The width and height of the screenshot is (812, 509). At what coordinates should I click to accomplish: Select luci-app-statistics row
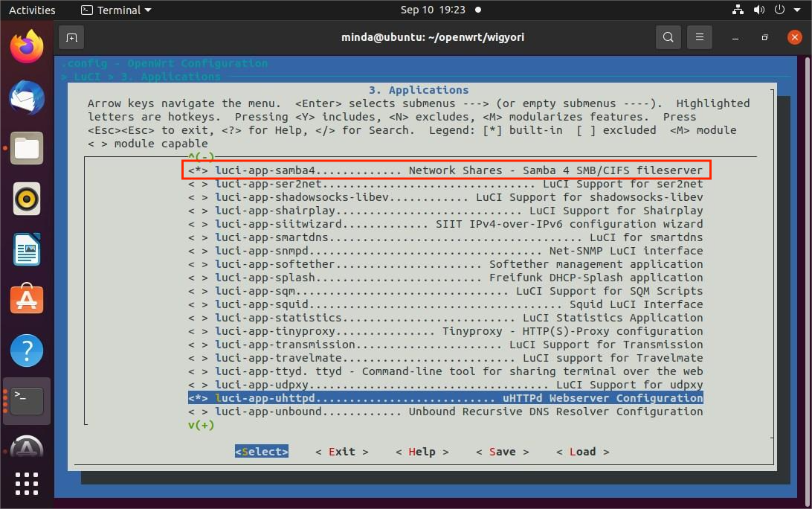[445, 318]
